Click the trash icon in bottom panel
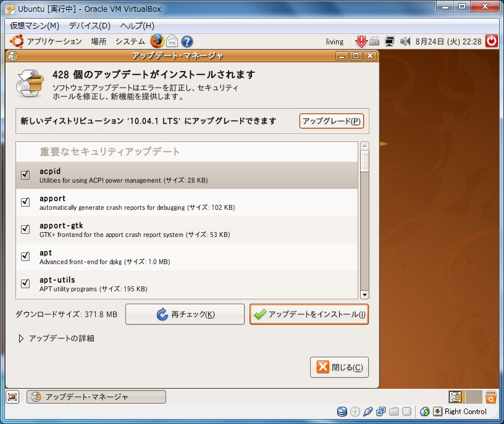 point(491,397)
